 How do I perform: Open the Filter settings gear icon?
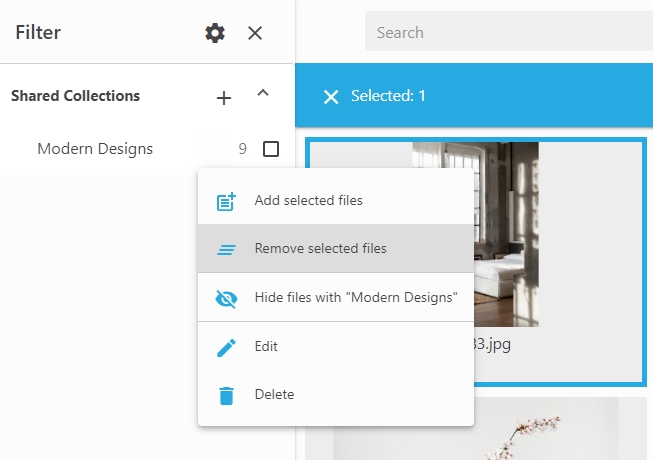215,33
